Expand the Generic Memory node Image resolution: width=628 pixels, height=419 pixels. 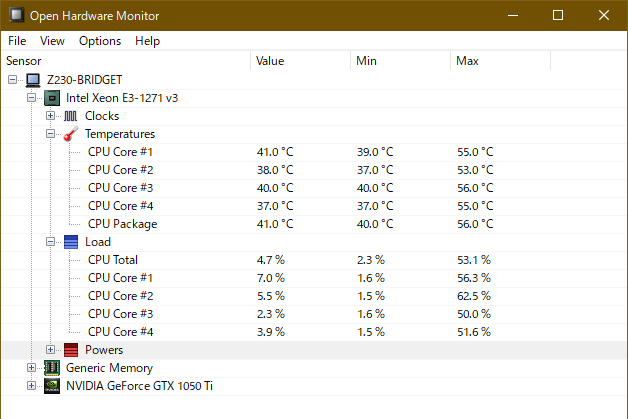[x=31, y=368]
